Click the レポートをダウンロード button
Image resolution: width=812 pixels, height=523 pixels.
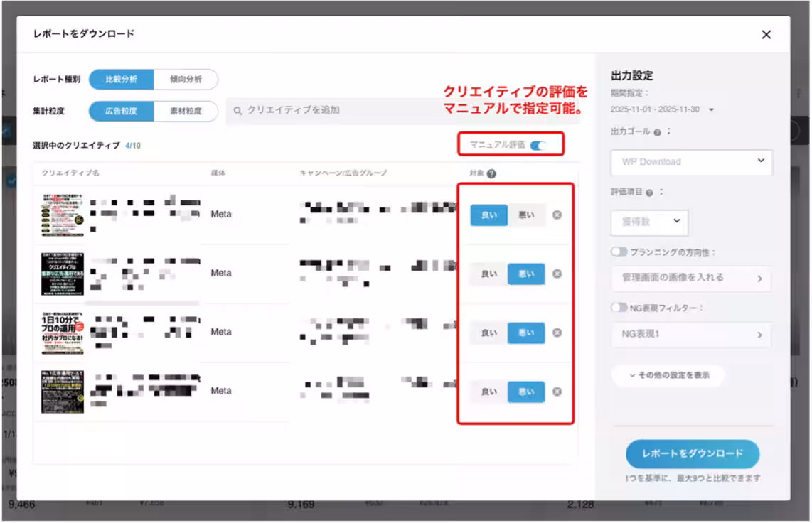(x=692, y=453)
